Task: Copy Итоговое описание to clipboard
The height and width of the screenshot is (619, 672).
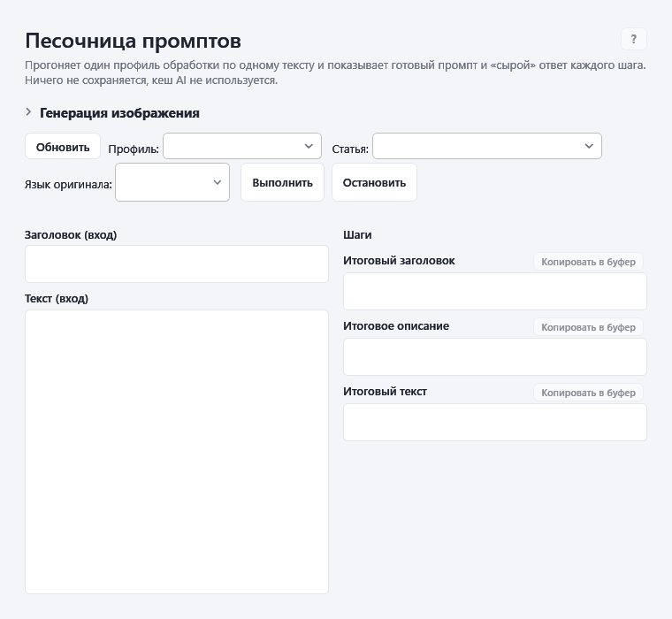Action: coord(588,327)
